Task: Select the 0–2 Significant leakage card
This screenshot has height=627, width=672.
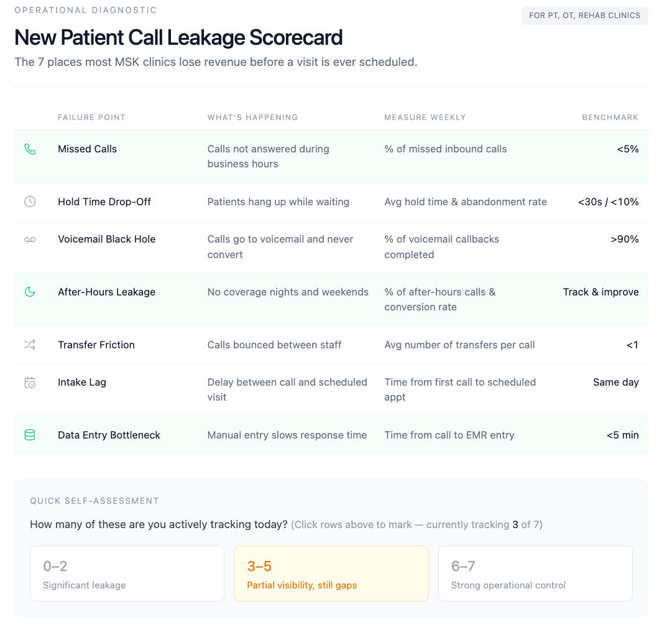Action: 127,574
